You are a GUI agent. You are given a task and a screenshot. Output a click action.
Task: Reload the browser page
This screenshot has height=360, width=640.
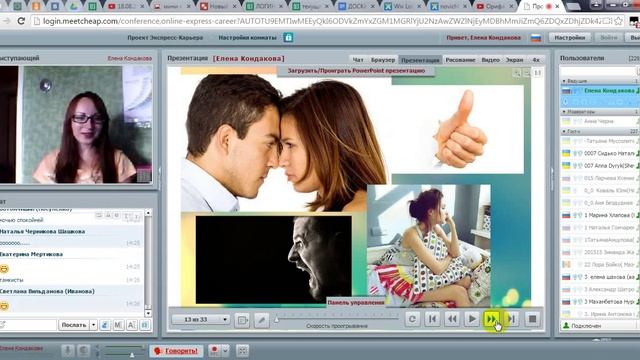[21, 21]
